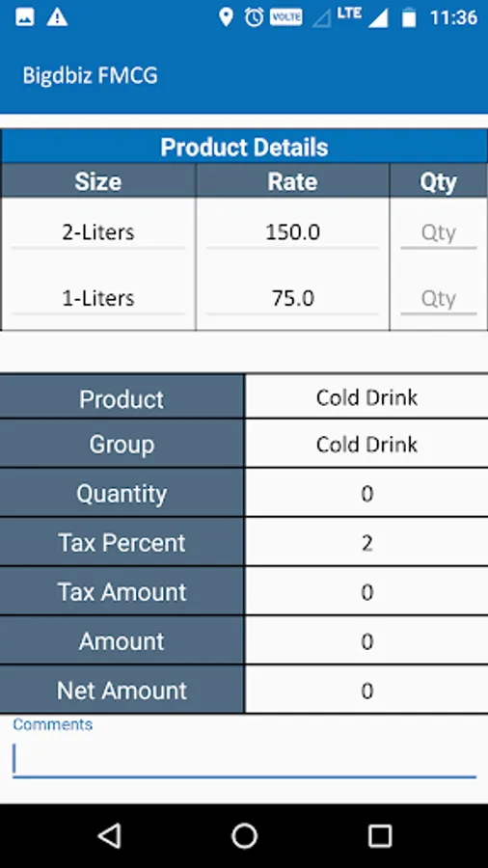
Task: Tap the VoLTE indicator icon
Action: click(x=286, y=17)
